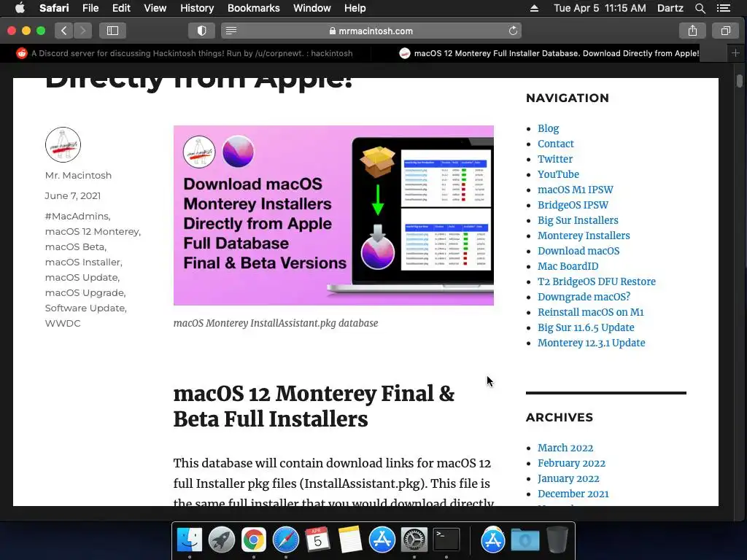Open the Help menu
The height and width of the screenshot is (560, 747).
click(x=355, y=8)
